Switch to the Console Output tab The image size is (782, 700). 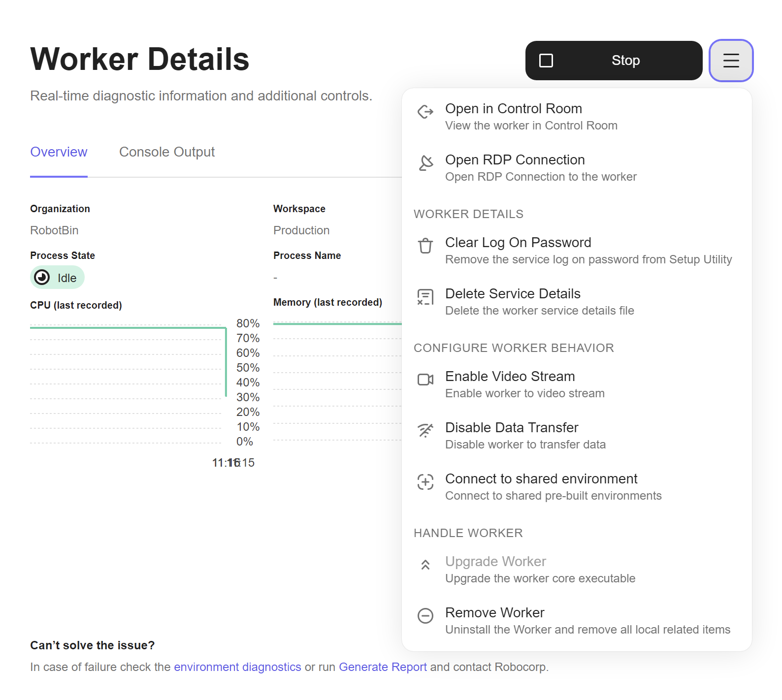pos(167,152)
